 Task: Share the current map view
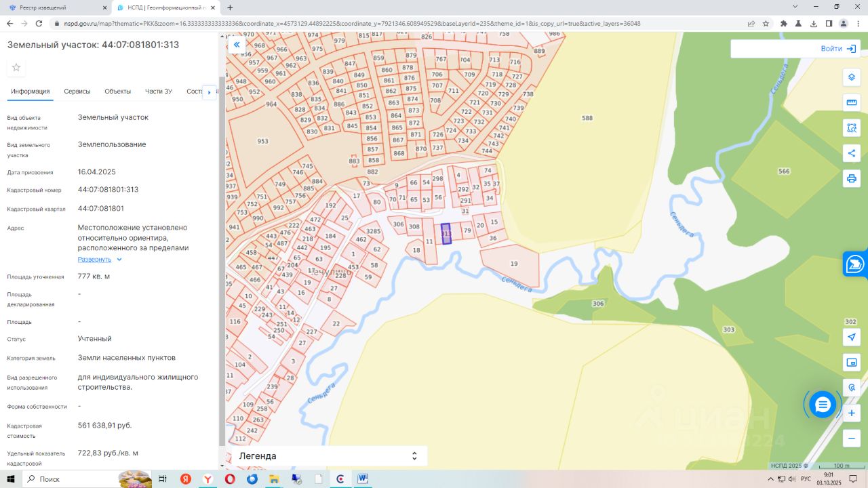pos(852,153)
